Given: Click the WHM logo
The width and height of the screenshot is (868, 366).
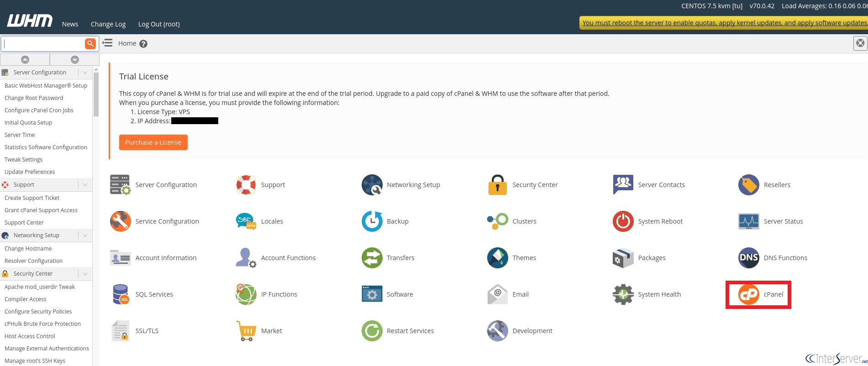Looking at the screenshot, I should pos(30,21).
